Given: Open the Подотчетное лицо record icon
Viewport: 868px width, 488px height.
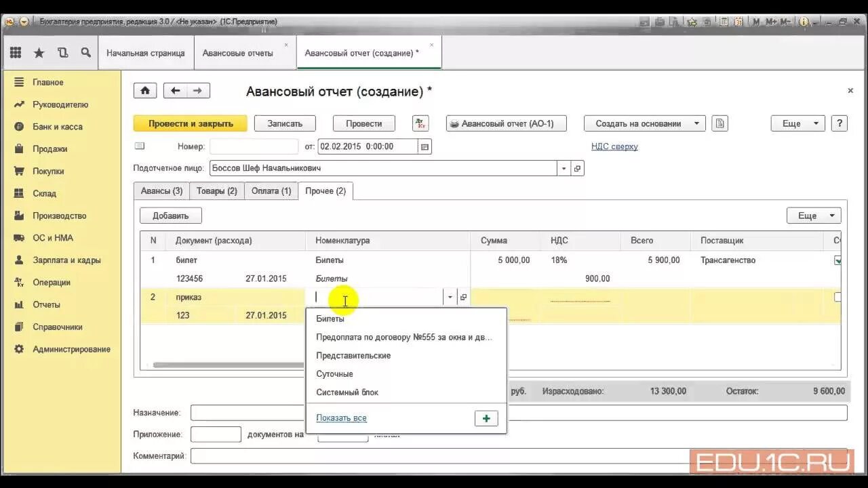Looking at the screenshot, I should (577, 168).
